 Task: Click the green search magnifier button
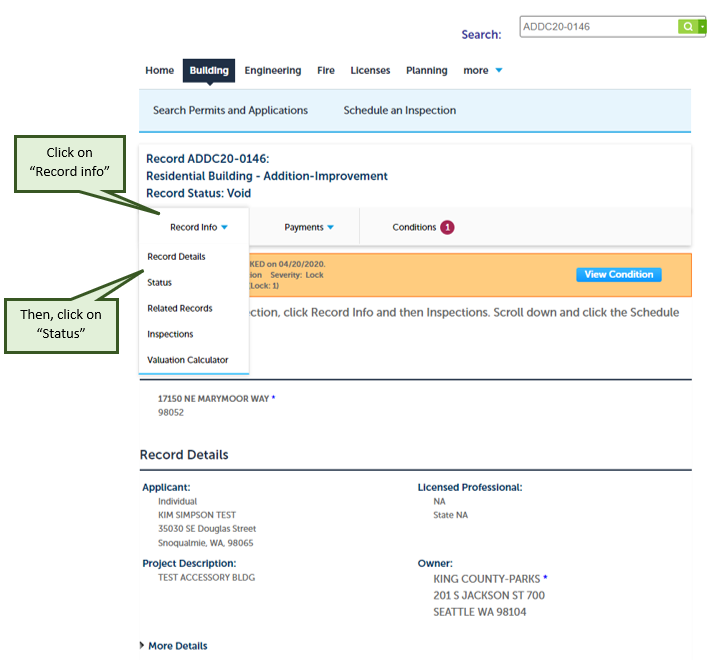687,27
